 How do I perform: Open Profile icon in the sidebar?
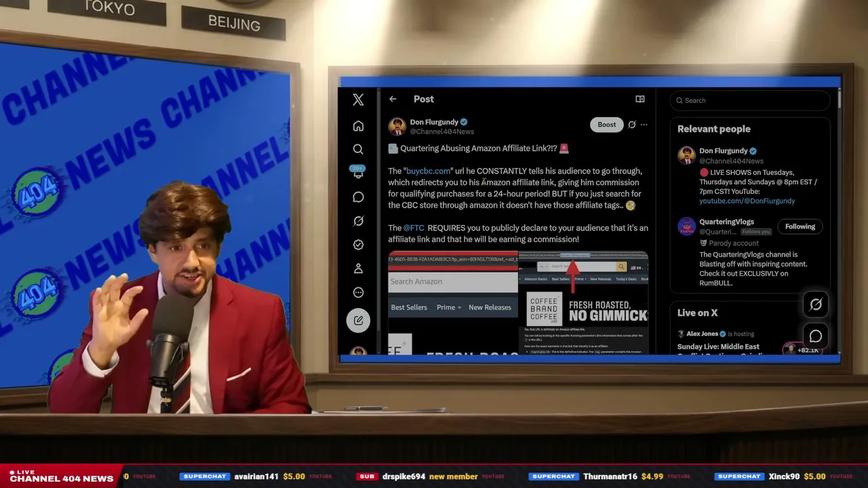(x=358, y=268)
